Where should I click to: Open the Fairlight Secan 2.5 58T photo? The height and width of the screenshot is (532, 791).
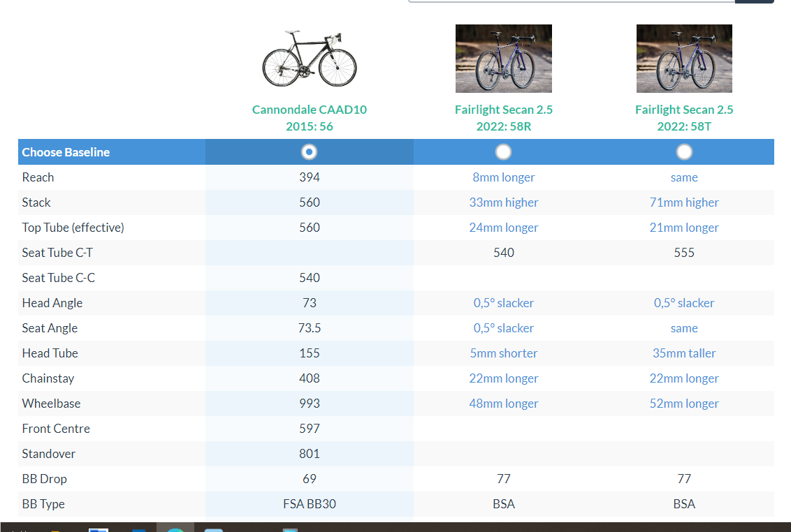(684, 59)
